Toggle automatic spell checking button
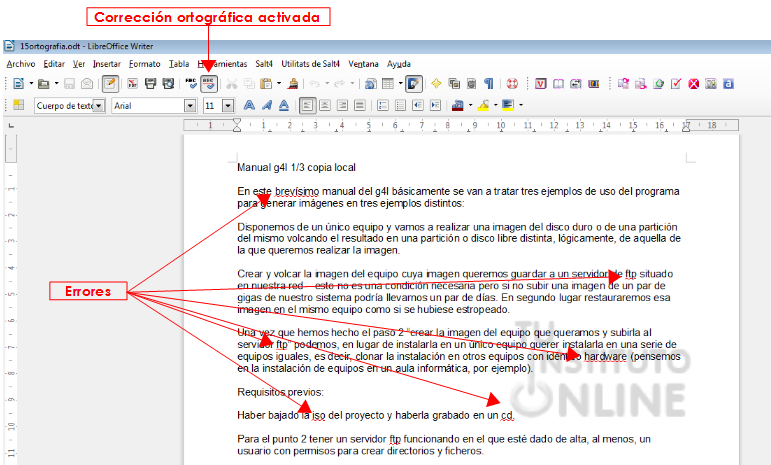 click(209, 84)
